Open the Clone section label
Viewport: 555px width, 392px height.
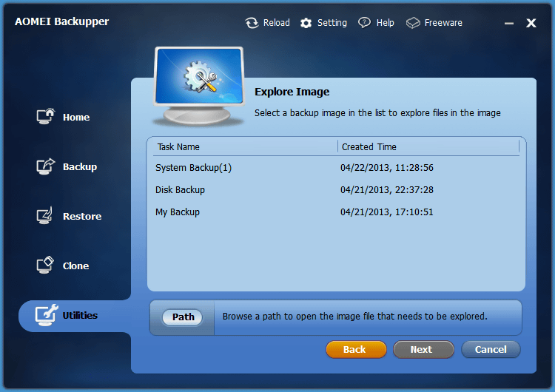(x=75, y=266)
